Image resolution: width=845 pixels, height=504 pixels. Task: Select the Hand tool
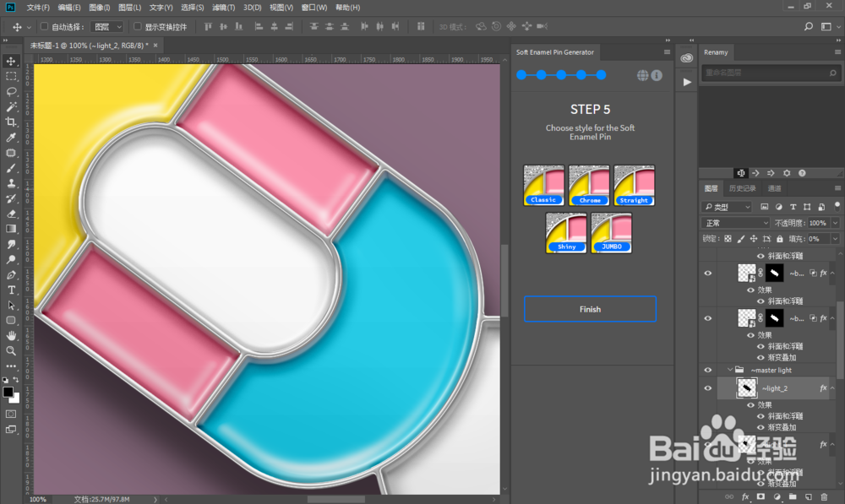pos(11,335)
